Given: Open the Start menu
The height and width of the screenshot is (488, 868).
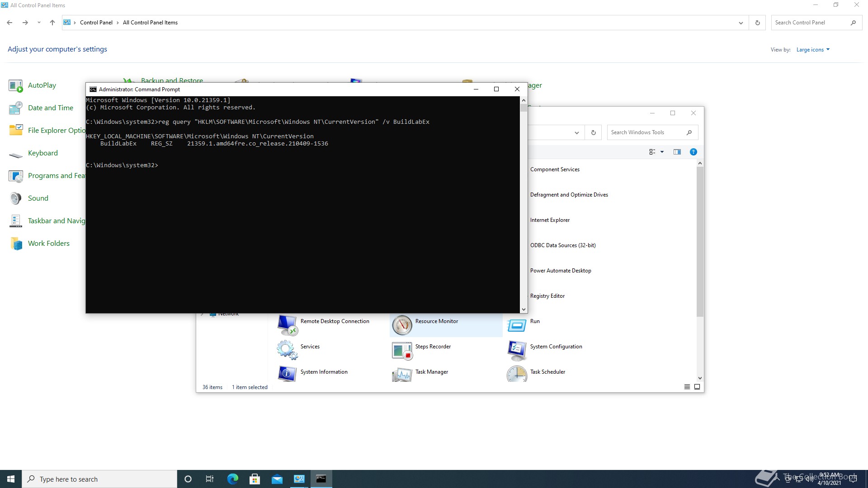Looking at the screenshot, I should tap(11, 479).
